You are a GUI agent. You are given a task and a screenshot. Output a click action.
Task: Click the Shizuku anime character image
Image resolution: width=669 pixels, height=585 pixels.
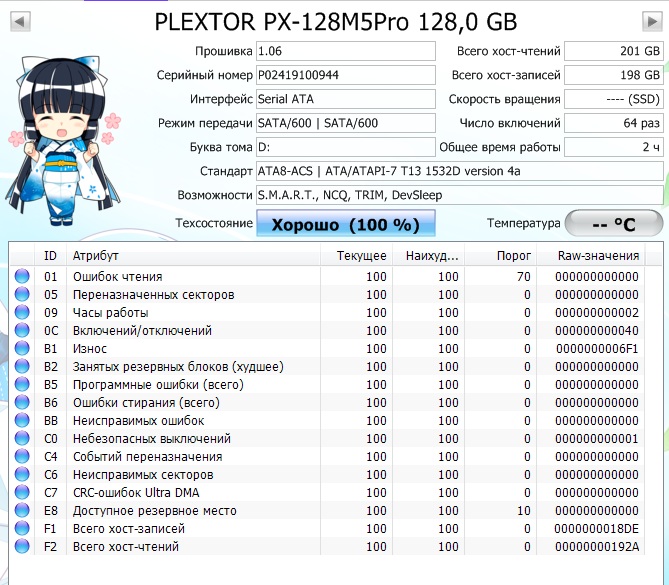click(63, 141)
